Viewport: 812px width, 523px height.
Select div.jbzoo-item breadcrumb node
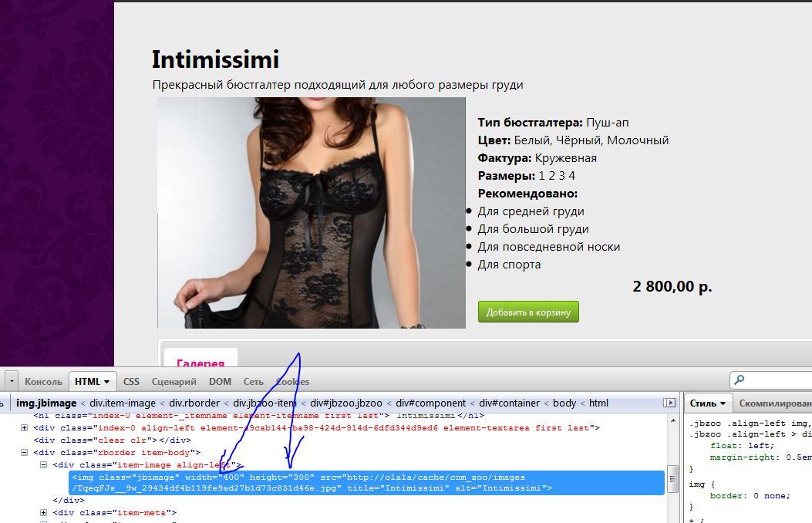pos(264,403)
